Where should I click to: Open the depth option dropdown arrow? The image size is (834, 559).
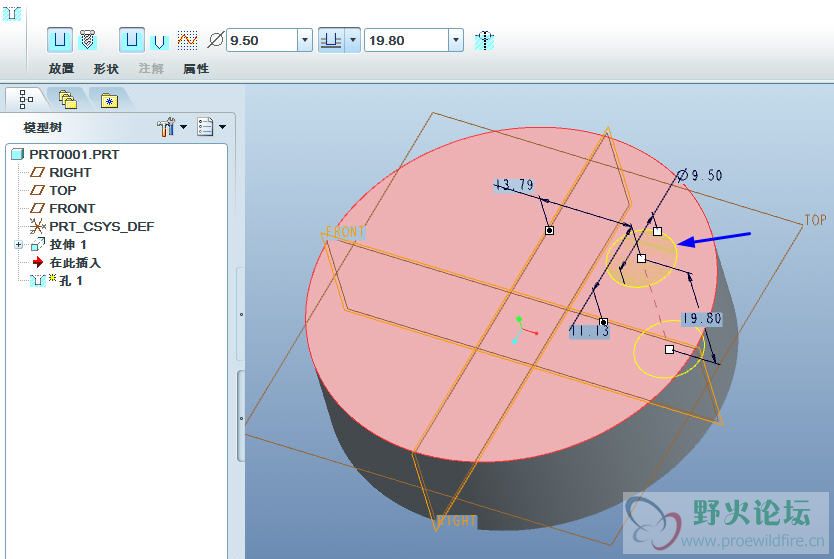click(x=353, y=40)
